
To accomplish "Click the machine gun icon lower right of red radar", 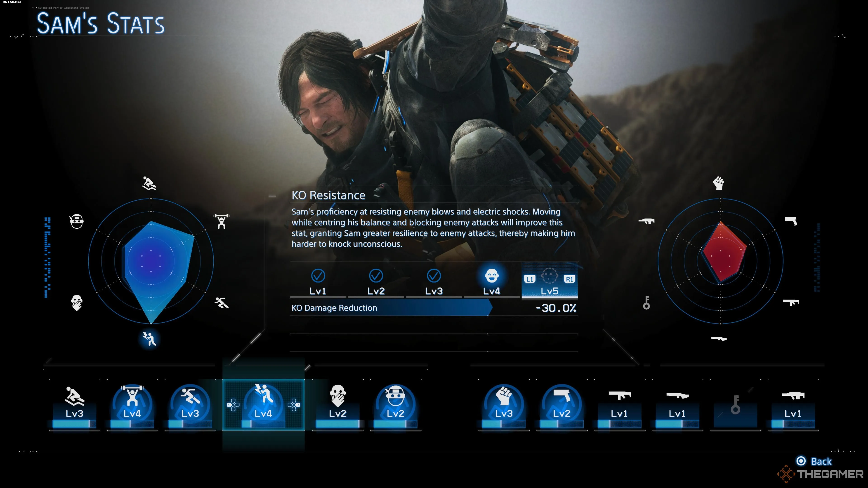I will 791,302.
